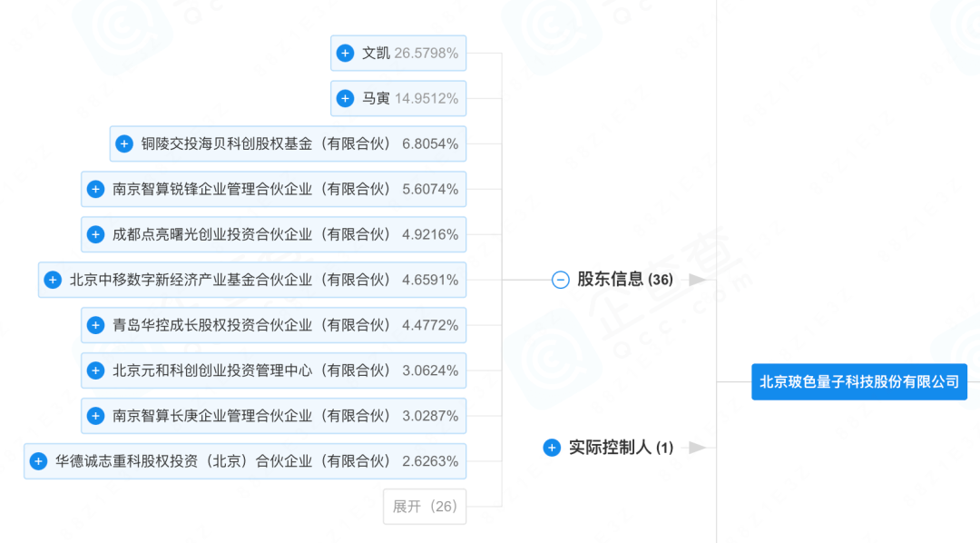Open 成都点亮曙光创业投资合伙企业 name
Screen dimensions: 980x543
[x=252, y=234]
